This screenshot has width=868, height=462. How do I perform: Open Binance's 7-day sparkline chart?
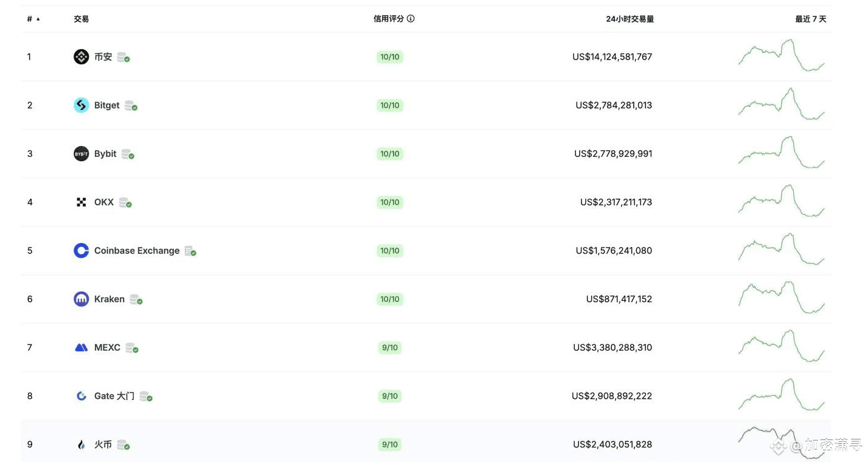(x=782, y=56)
